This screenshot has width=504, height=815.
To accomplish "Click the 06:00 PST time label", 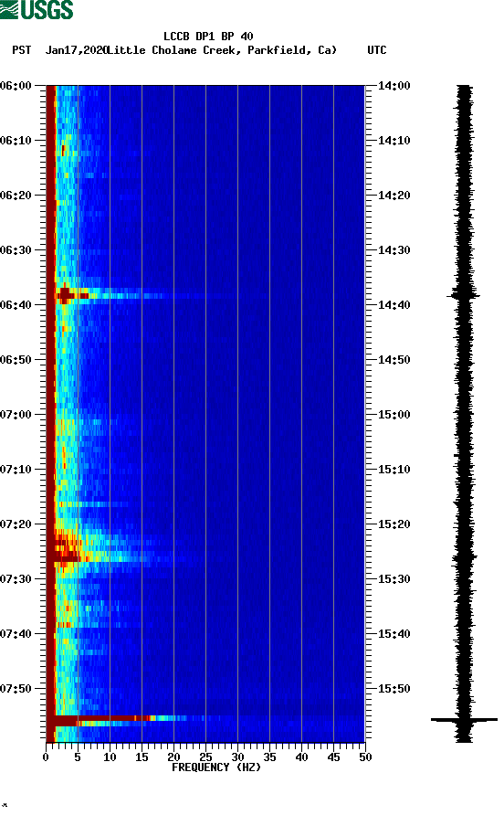I will tap(16, 86).
